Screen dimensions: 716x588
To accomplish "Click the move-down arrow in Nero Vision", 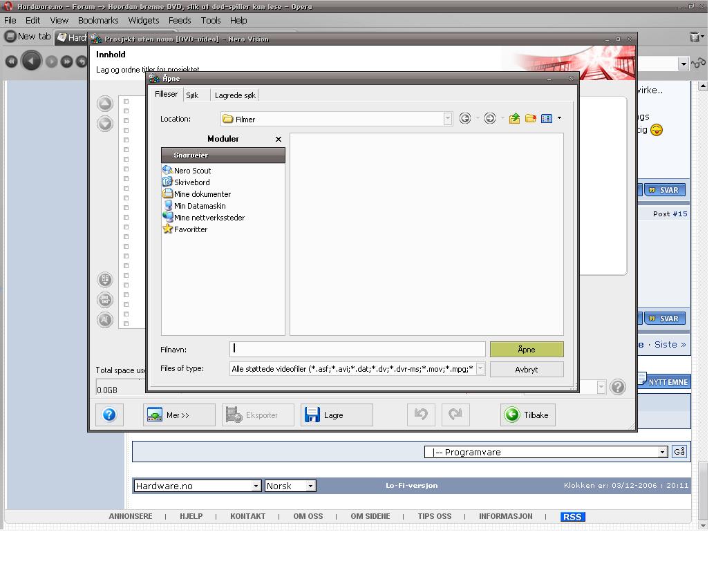I will click(x=105, y=123).
